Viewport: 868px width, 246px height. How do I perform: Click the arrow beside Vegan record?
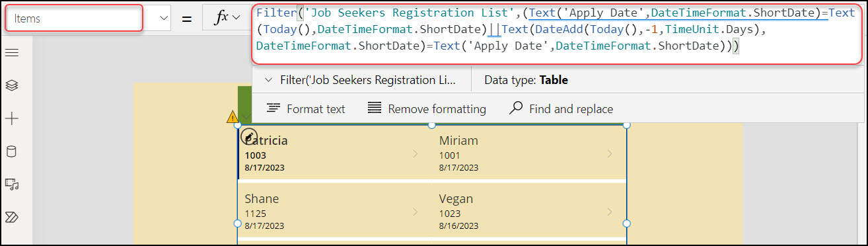pos(610,212)
